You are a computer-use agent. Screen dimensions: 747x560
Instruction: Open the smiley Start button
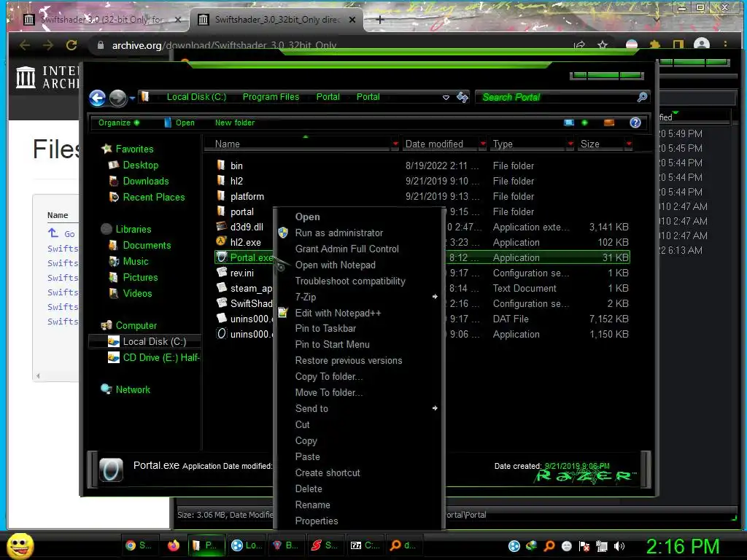[x=20, y=545]
